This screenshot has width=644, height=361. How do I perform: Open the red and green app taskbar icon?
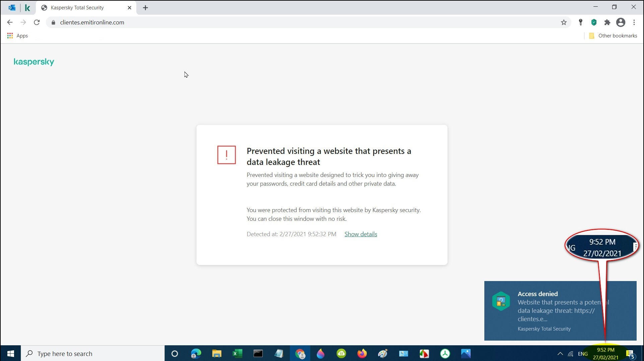(424, 354)
